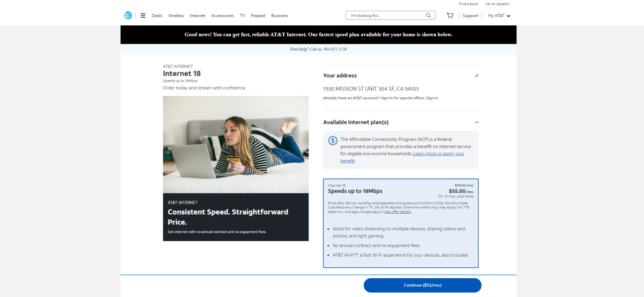Image resolution: width=644 pixels, height=297 pixels.
Task: Click Consistent Speed. Straightforward Price. caption
Action: 228,217
